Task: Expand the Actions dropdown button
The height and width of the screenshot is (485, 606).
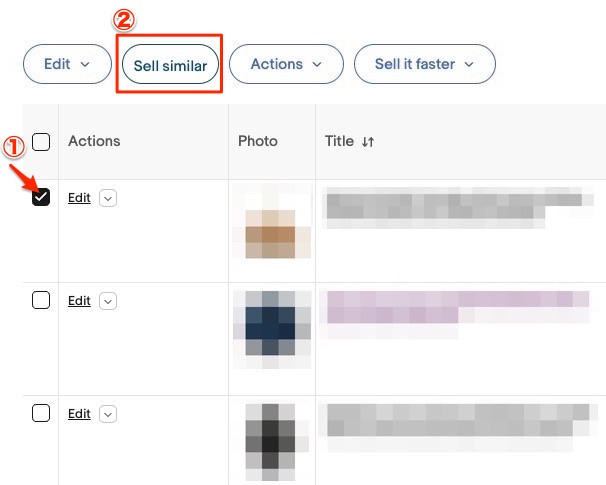Action: pyautogui.click(x=286, y=64)
